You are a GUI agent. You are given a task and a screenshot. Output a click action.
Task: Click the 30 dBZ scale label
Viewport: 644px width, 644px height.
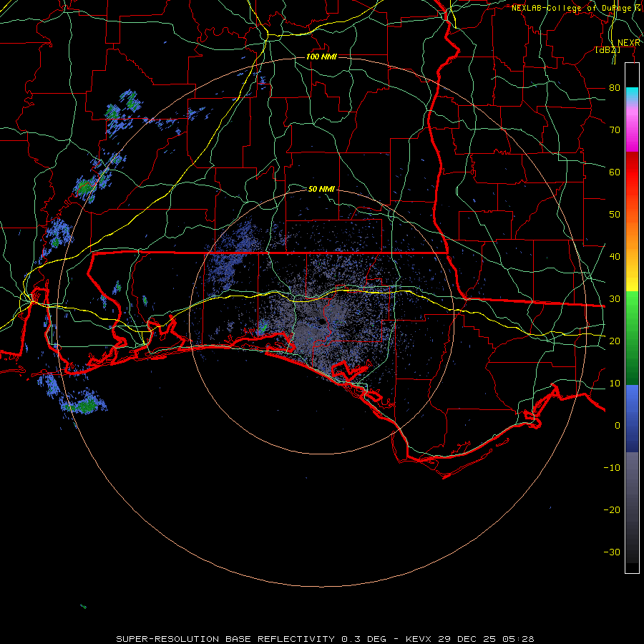[x=615, y=299]
